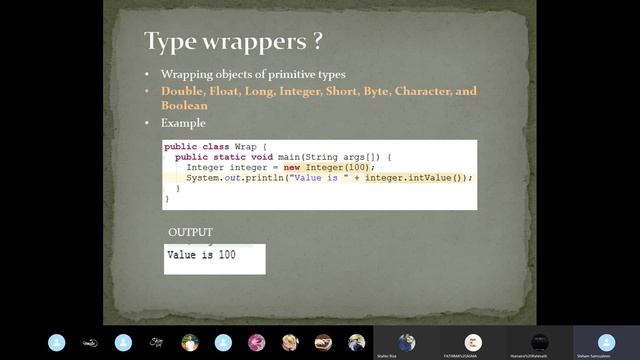Click the word 'Boolean' on the slide
Screen dimensions: 640x360
[x=184, y=105]
